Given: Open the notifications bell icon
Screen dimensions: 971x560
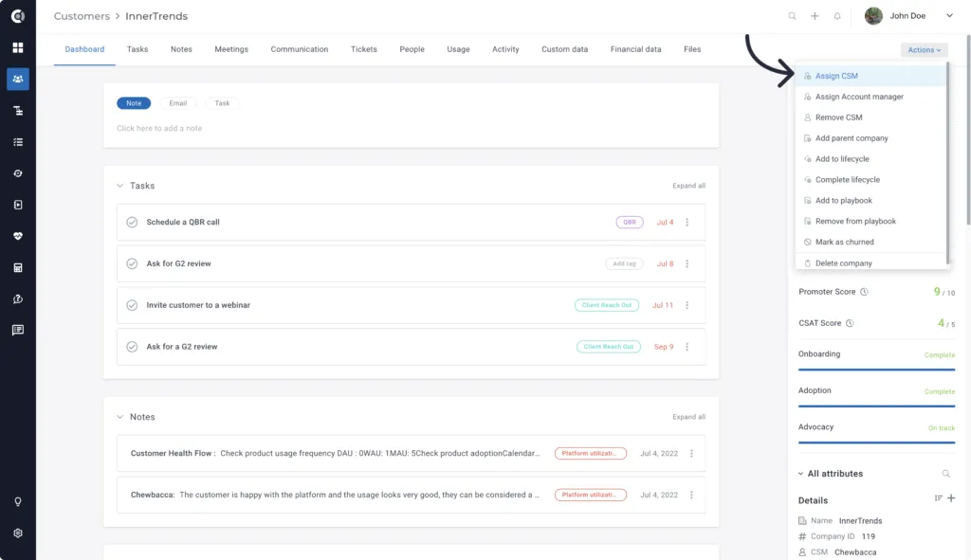Looking at the screenshot, I should click(837, 16).
